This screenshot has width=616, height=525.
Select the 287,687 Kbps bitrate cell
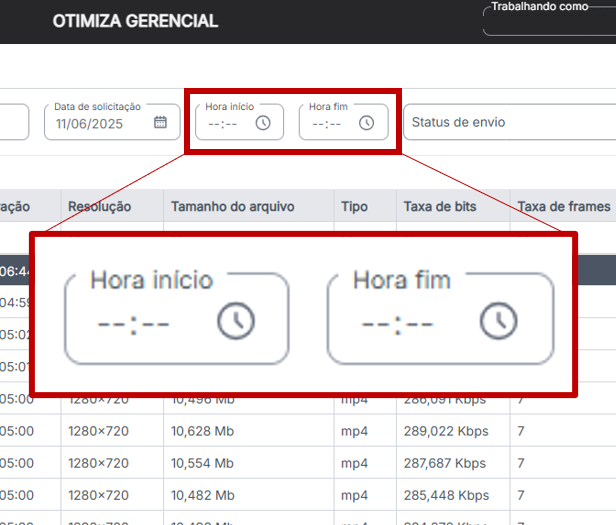tap(445, 463)
